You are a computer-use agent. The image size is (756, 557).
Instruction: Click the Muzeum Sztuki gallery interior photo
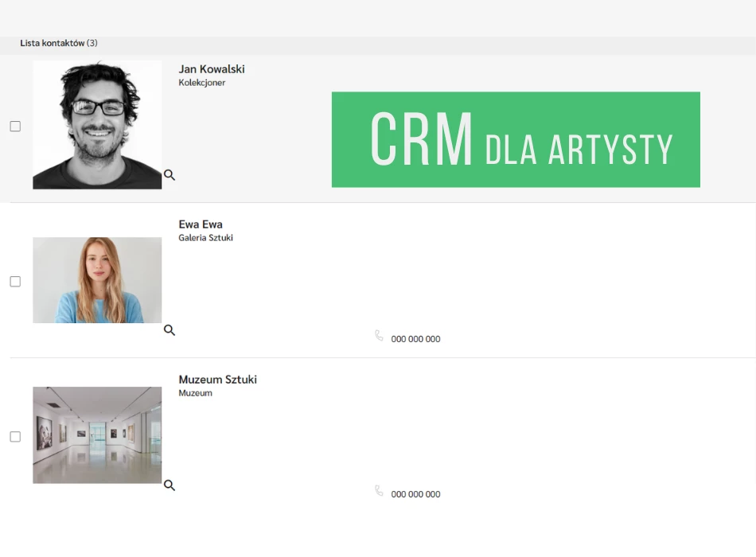(97, 435)
